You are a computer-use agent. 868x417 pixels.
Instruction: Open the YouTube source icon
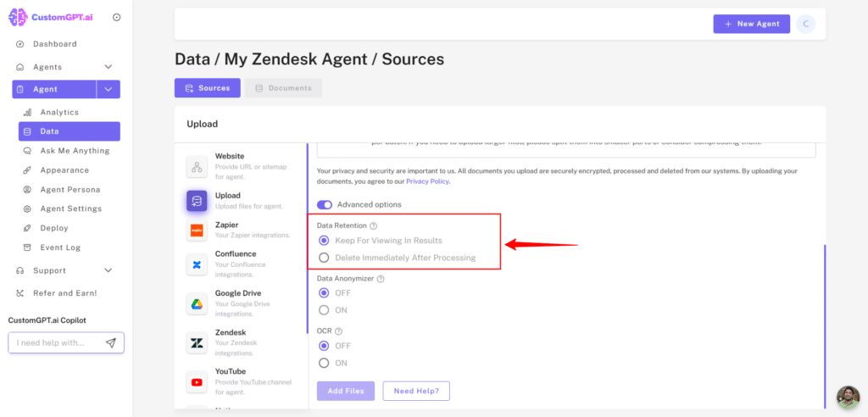[197, 381]
